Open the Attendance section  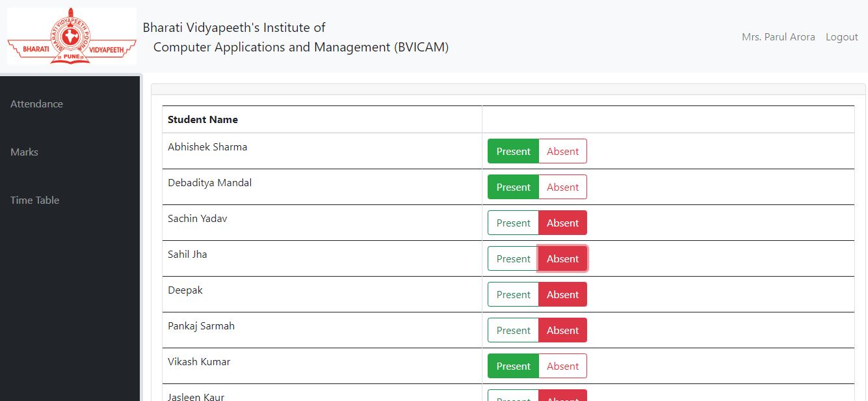click(x=36, y=104)
